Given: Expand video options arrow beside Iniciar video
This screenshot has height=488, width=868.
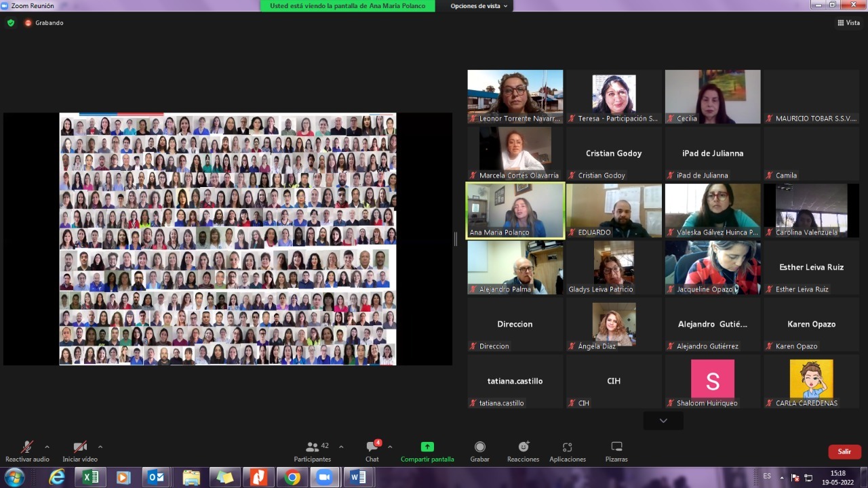Looking at the screenshot, I should (100, 447).
